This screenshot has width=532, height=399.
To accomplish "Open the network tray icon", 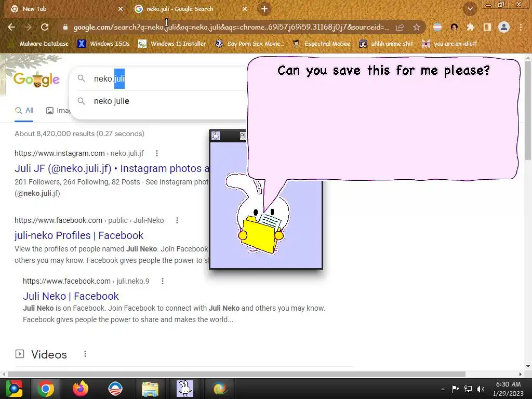I will pyautogui.click(x=468, y=389).
